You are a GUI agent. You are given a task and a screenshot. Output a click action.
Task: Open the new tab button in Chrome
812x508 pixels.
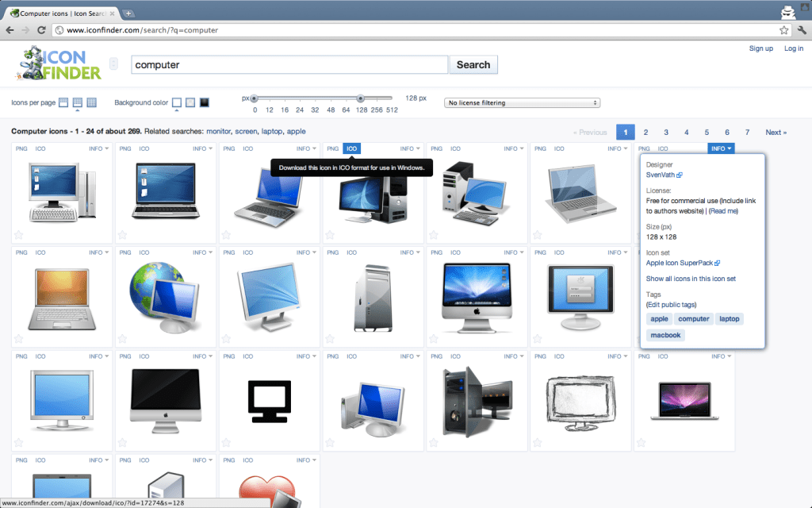[128, 13]
